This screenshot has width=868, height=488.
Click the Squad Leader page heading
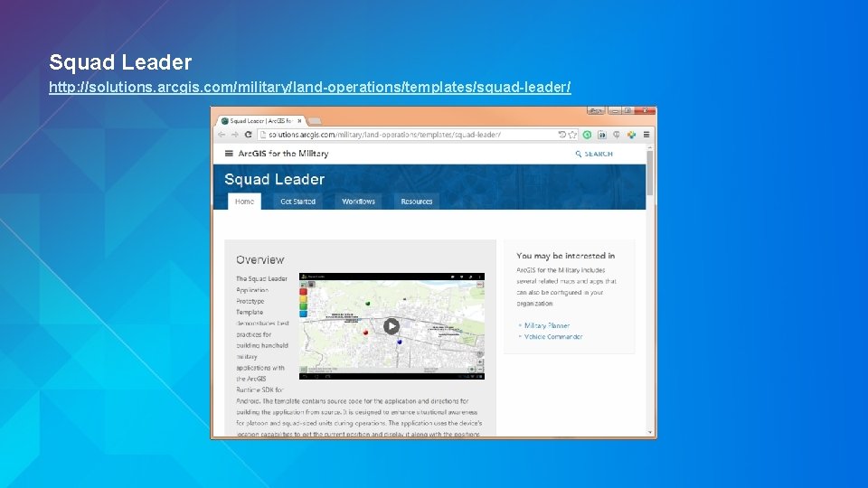[x=275, y=179]
